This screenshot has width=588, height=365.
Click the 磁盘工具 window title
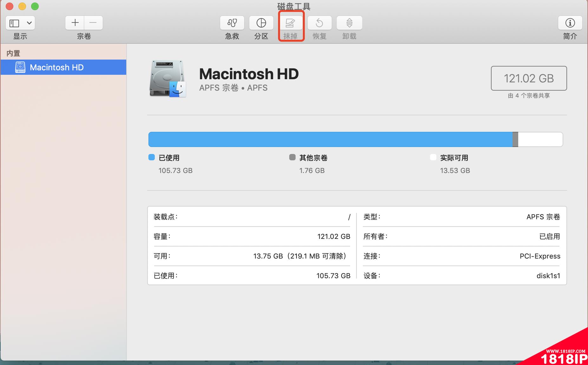[x=294, y=6]
